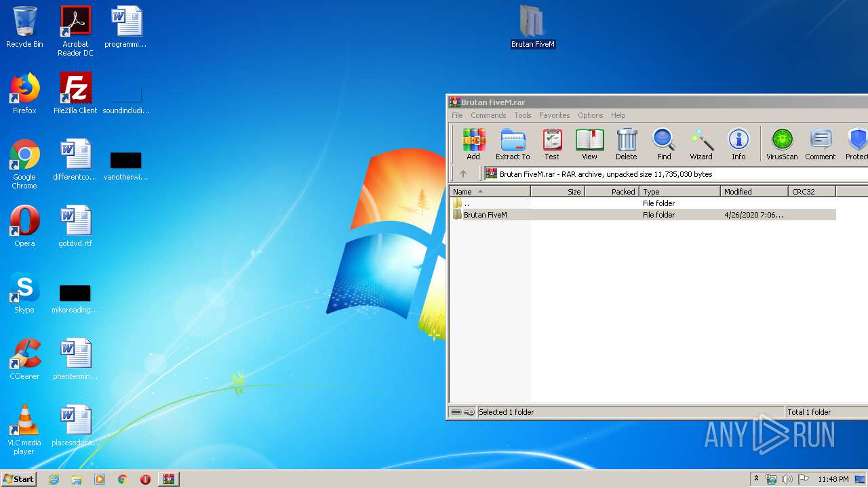Viewport: 868px width, 488px height.
Task: Sort by the CRC32 column header
Action: click(812, 192)
